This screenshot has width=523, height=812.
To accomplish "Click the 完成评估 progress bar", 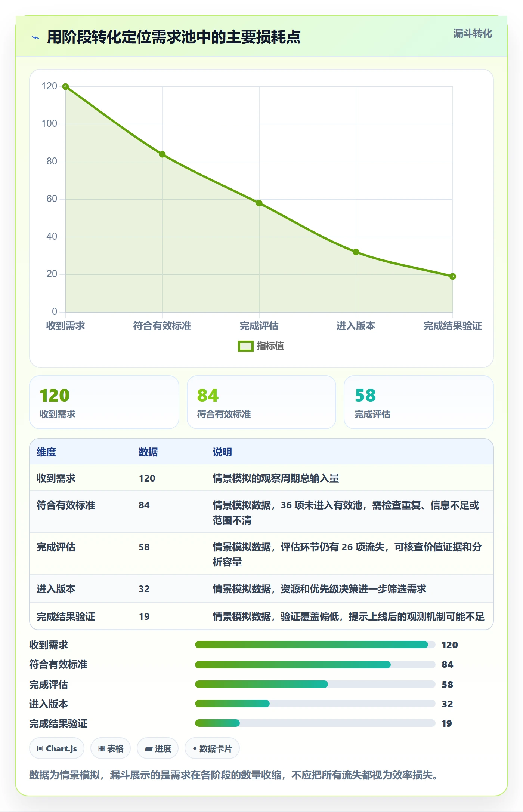I will click(x=315, y=684).
